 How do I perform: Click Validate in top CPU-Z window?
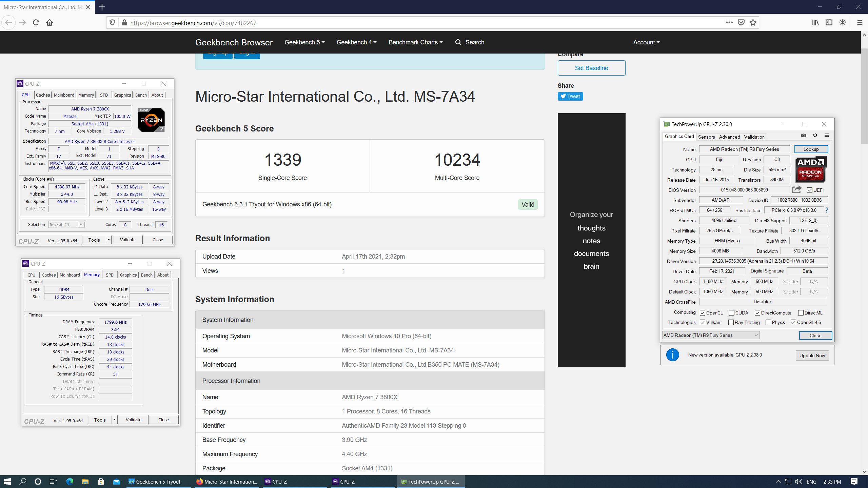point(127,240)
